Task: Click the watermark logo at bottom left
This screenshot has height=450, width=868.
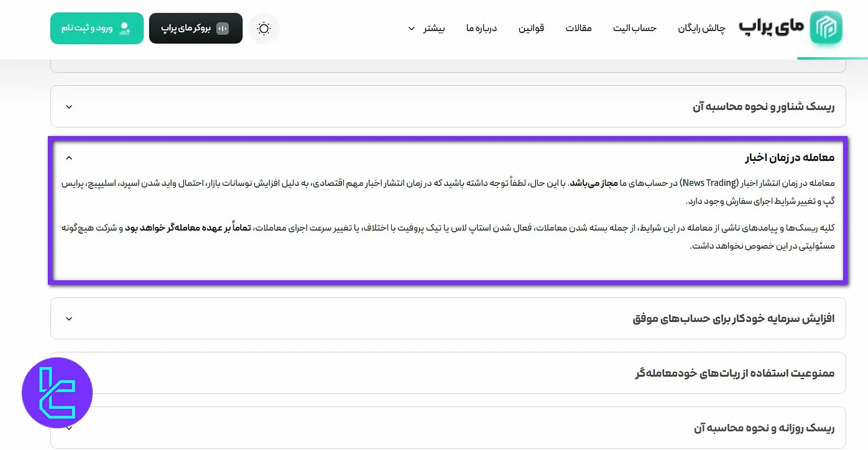Action: pos(57,392)
